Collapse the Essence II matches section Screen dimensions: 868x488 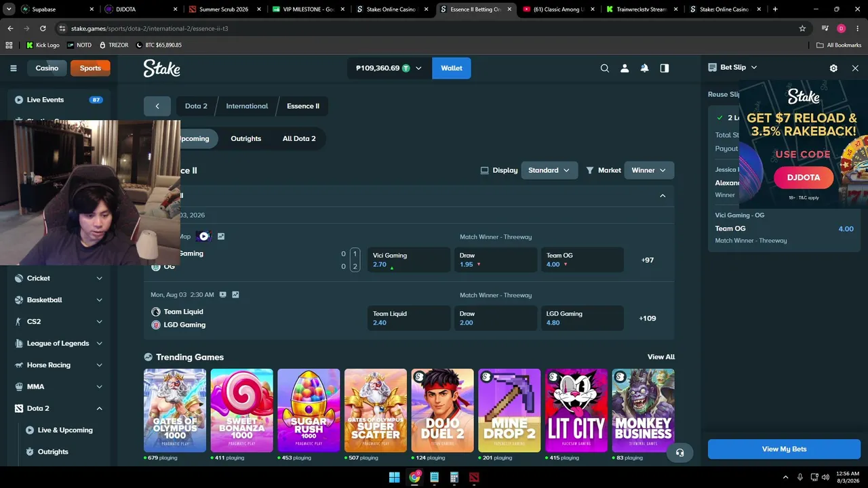click(x=663, y=196)
